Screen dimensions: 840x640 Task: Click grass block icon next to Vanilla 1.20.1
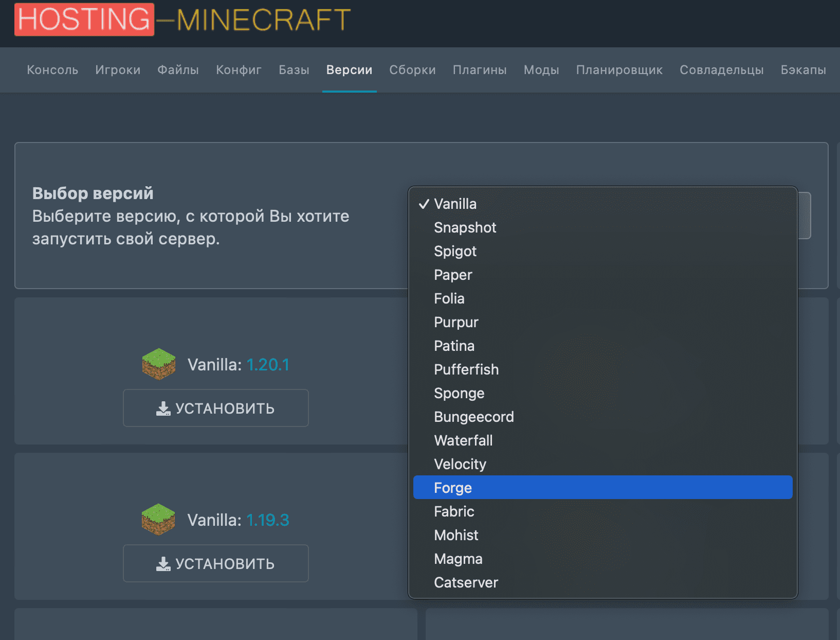(159, 364)
